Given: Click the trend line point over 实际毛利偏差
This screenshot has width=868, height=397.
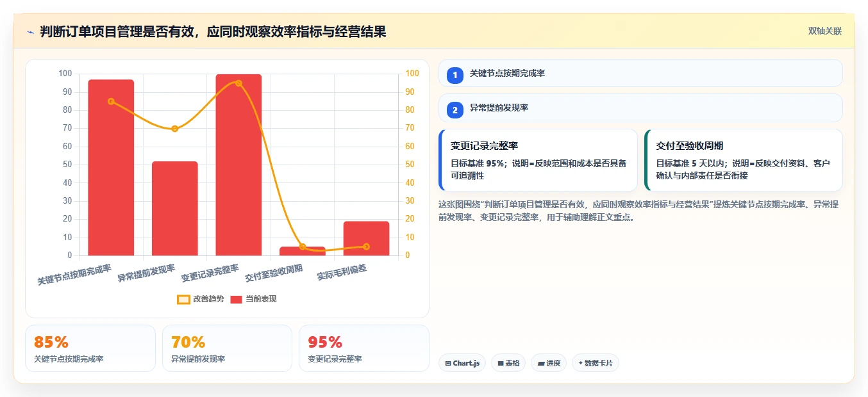Looking at the screenshot, I should pyautogui.click(x=366, y=247).
